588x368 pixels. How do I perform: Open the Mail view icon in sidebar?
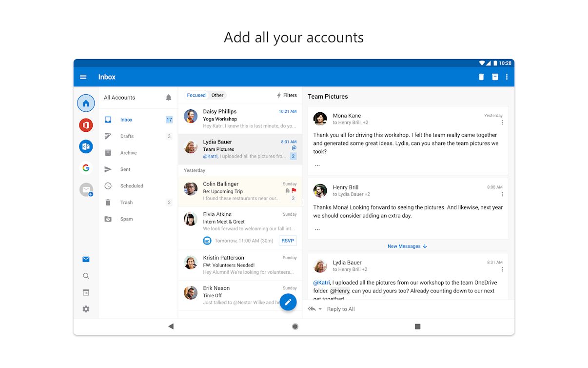86,259
